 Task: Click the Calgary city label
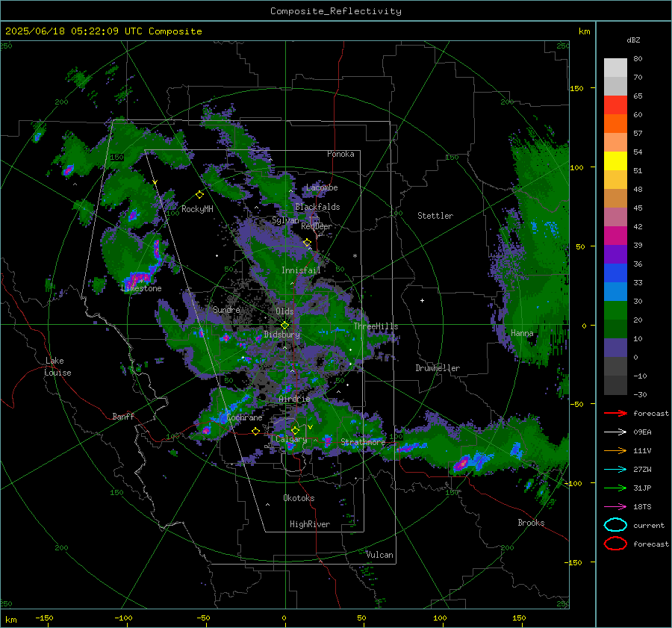point(291,439)
